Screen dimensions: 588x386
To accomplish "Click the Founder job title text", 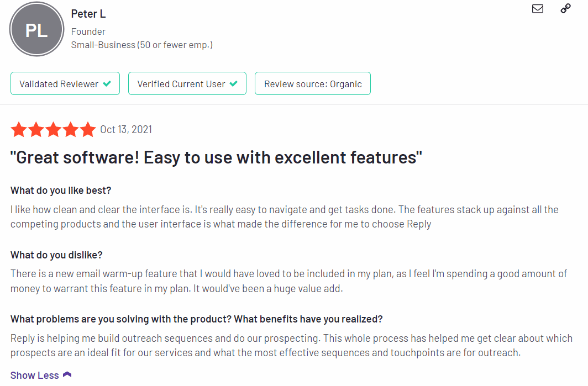I will 88,31.
